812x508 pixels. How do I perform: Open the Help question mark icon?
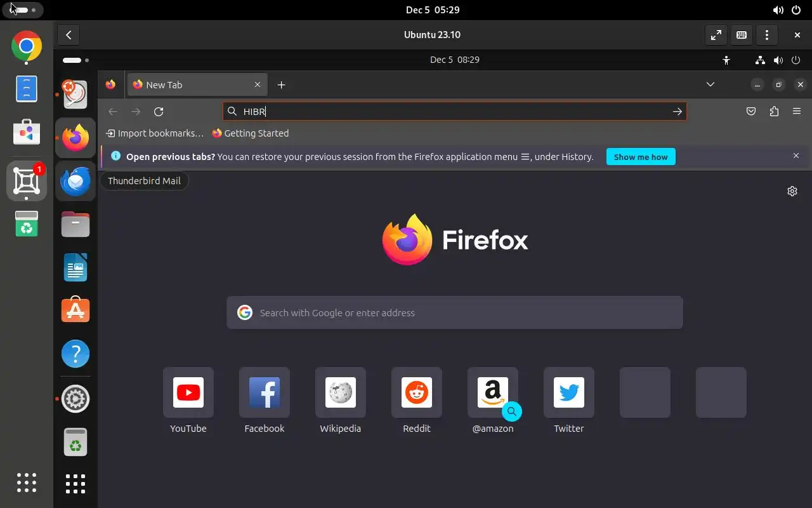(x=75, y=354)
